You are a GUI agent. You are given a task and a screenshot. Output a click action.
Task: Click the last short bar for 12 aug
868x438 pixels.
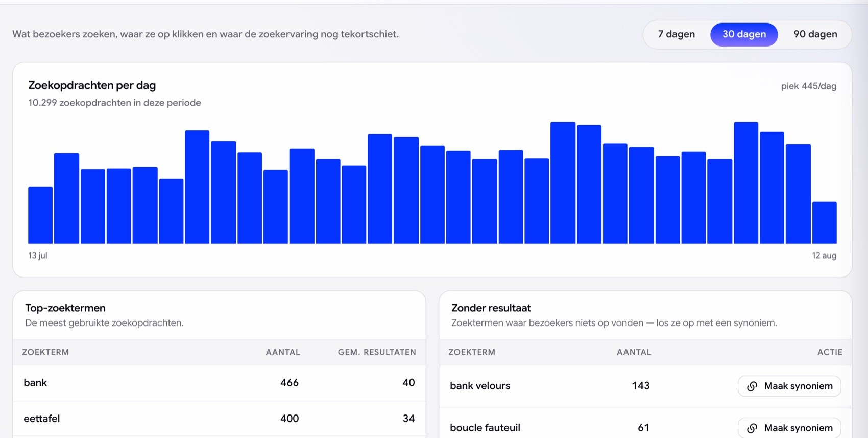pos(824,223)
